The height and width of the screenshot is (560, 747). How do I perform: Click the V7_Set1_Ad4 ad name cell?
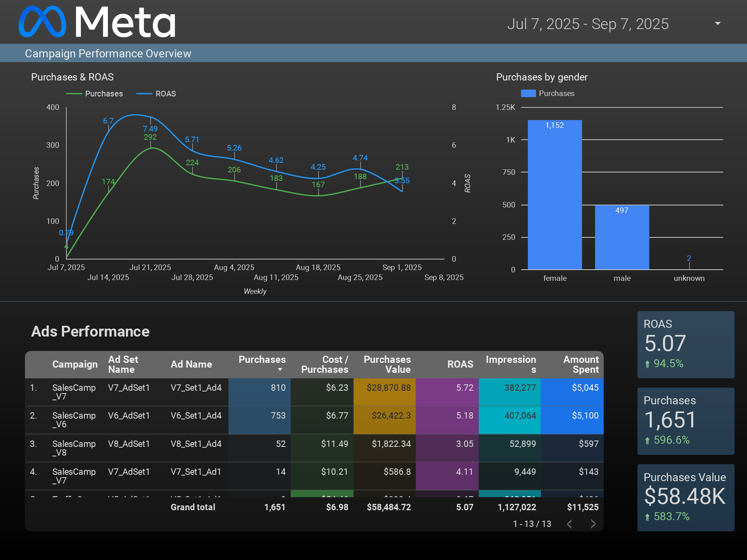coord(196,388)
